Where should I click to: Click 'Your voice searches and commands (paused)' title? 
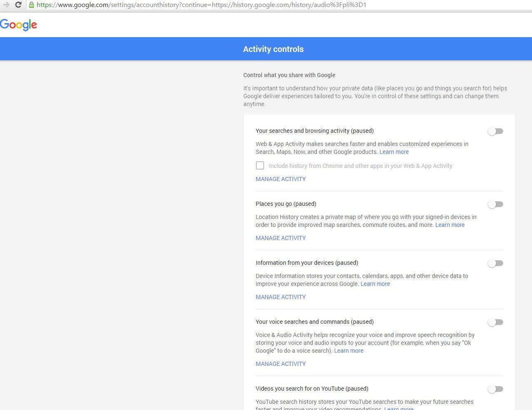point(314,322)
